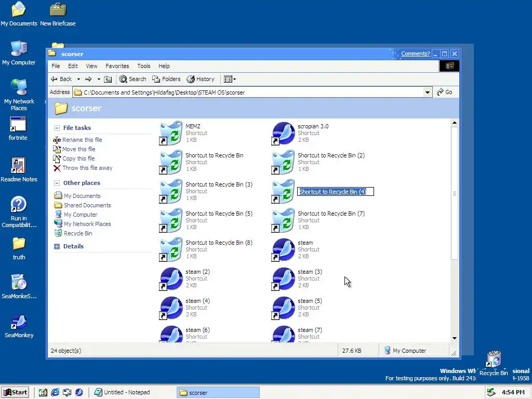Image resolution: width=532 pixels, height=399 pixels.
Task: Open the File menu
Action: pyautogui.click(x=56, y=66)
